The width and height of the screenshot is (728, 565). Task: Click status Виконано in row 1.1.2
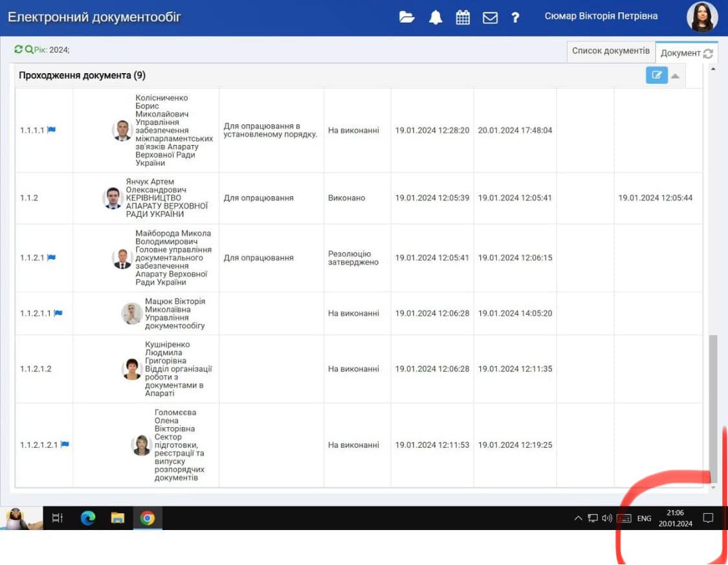(x=346, y=198)
